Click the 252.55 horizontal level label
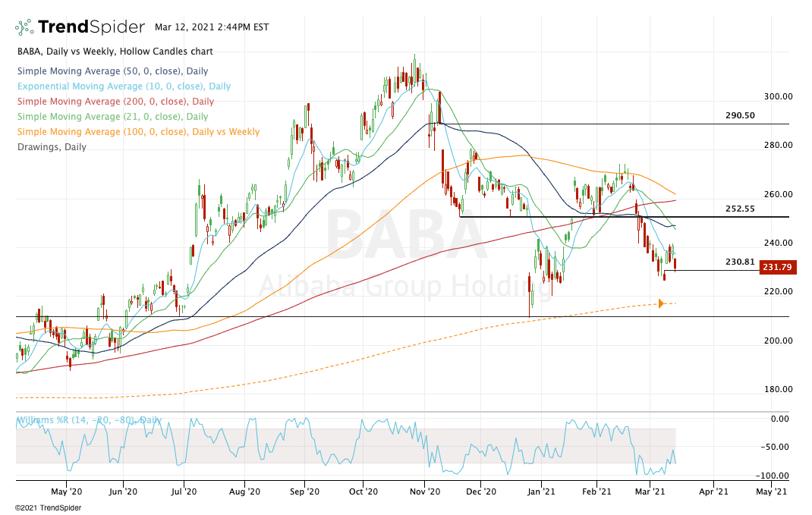Viewport: 812px width, 515px height. 739,208
